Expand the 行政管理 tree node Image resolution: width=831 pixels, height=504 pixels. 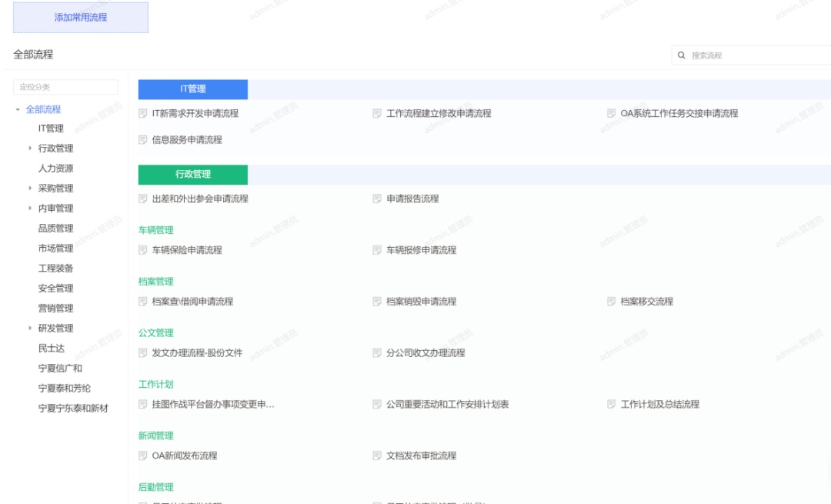click(30, 149)
